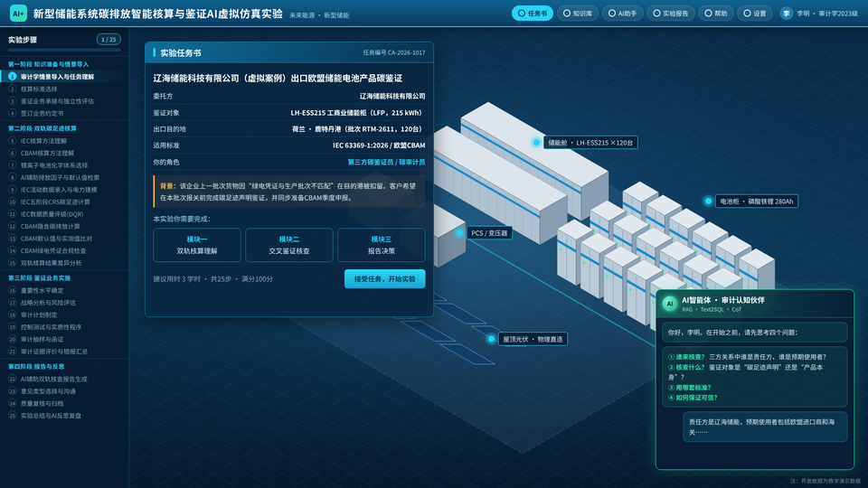Select step 16 重要性水平确定

64,290
